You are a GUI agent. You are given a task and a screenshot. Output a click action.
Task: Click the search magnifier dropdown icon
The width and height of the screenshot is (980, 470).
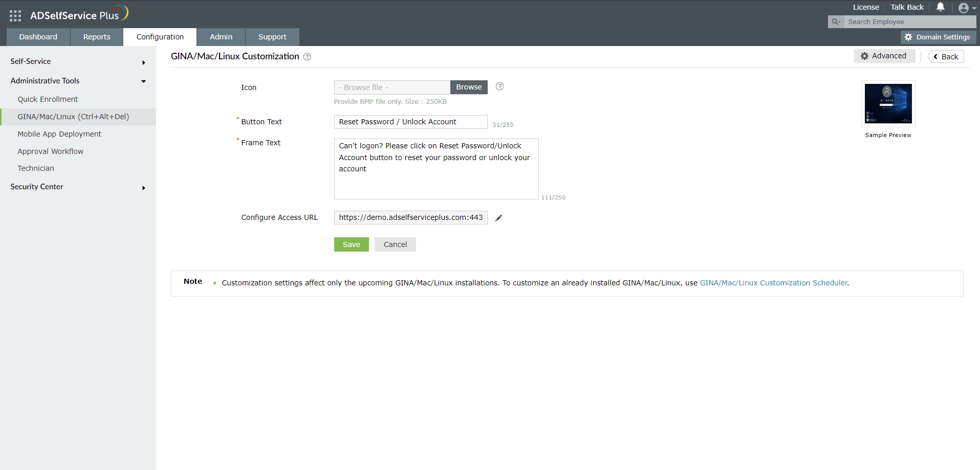[836, 21]
